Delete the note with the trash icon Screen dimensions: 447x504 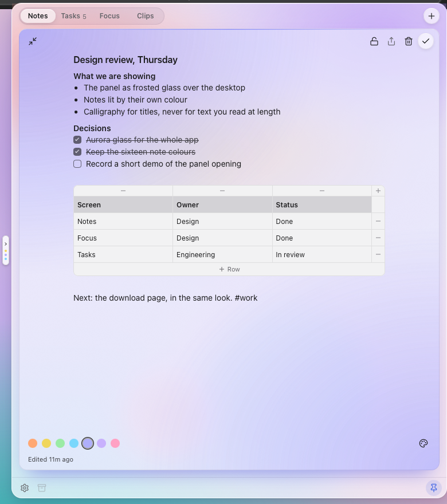[409, 41]
